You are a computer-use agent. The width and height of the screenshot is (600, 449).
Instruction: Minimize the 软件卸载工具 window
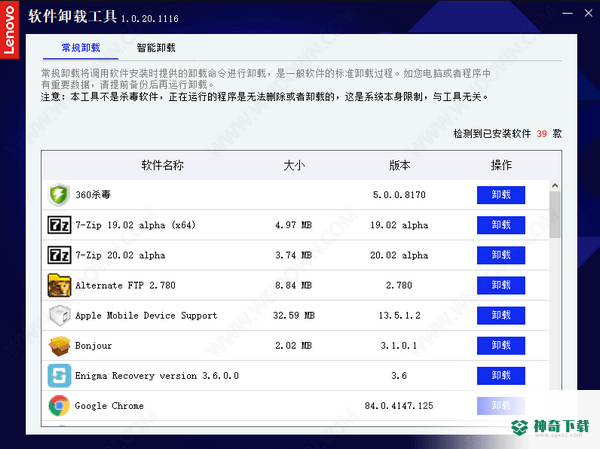[567, 13]
